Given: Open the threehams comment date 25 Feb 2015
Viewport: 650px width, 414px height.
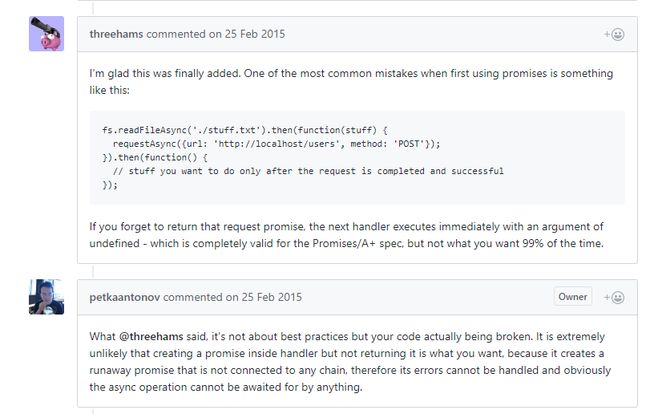Looking at the screenshot, I should click(x=255, y=34).
